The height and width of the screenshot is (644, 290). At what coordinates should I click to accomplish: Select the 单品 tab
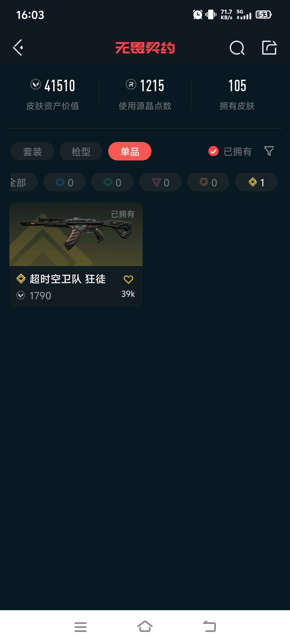(130, 151)
